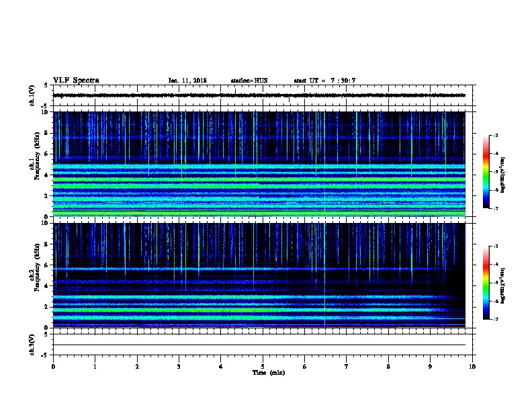Viewport: 532px width, 411px height.
Task: Select the "Time (min)" x-axis label
Action: click(269, 373)
